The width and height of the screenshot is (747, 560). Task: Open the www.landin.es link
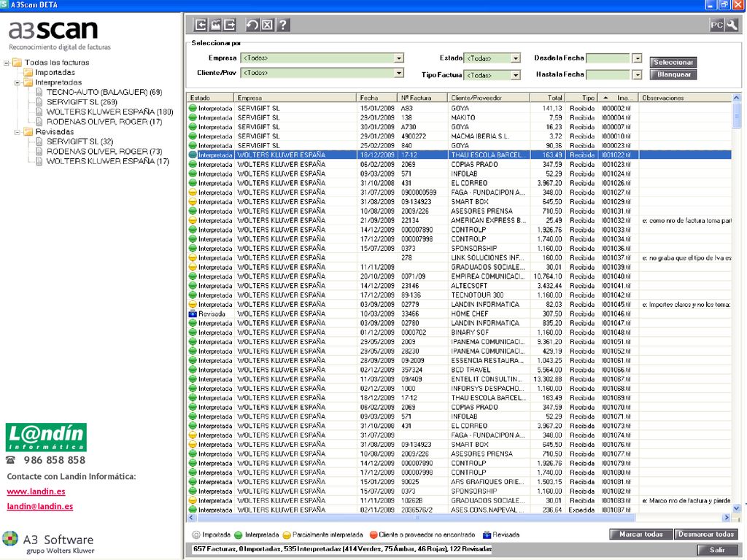36,491
